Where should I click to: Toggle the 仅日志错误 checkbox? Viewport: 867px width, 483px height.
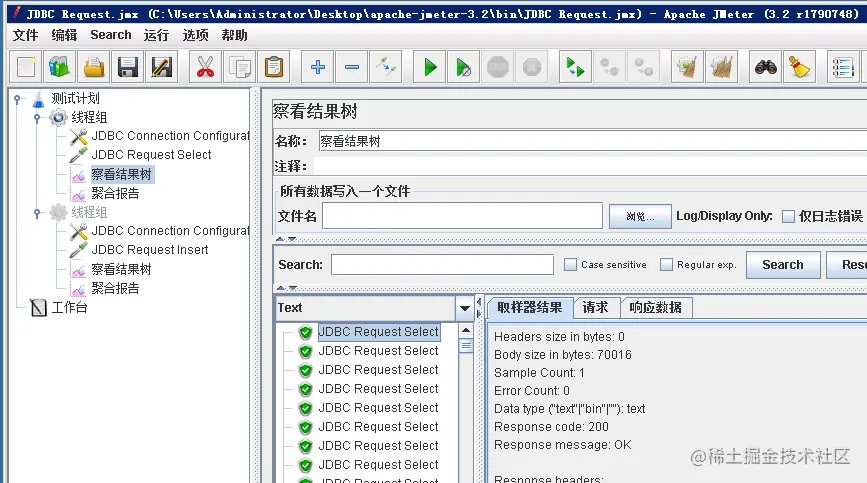tap(788, 217)
